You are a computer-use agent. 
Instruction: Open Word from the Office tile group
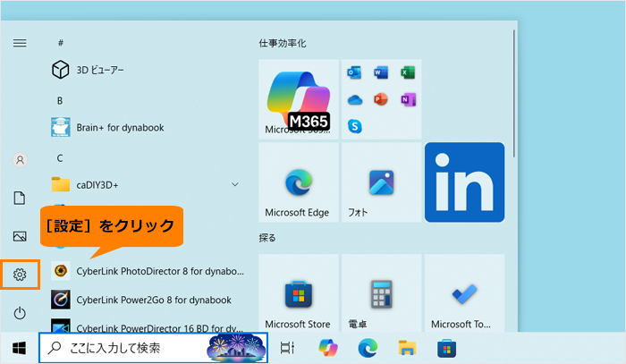tap(381, 72)
